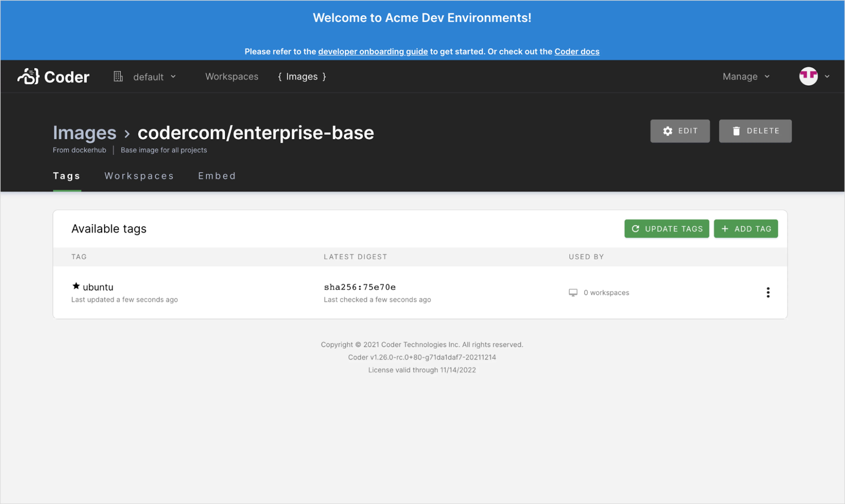Open the Images navigation item
This screenshot has width=845, height=504.
(x=302, y=76)
